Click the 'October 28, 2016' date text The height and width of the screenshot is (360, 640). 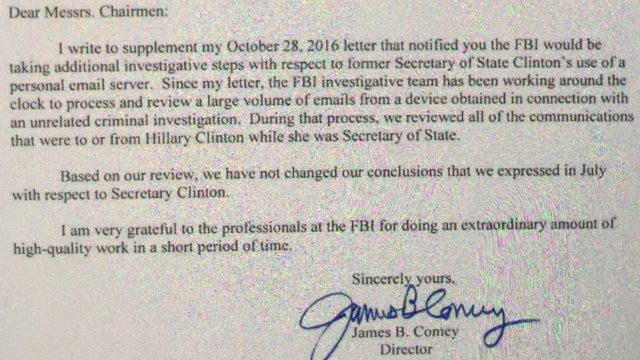tap(282, 46)
